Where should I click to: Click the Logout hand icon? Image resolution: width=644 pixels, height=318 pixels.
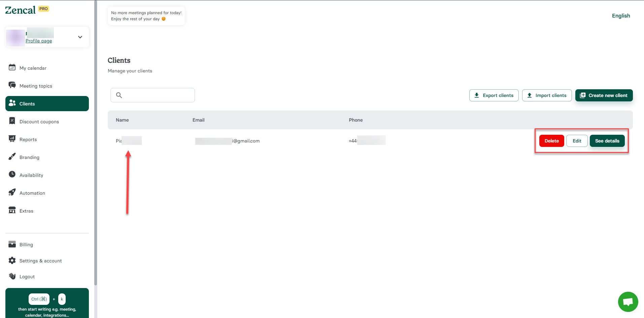12,276
